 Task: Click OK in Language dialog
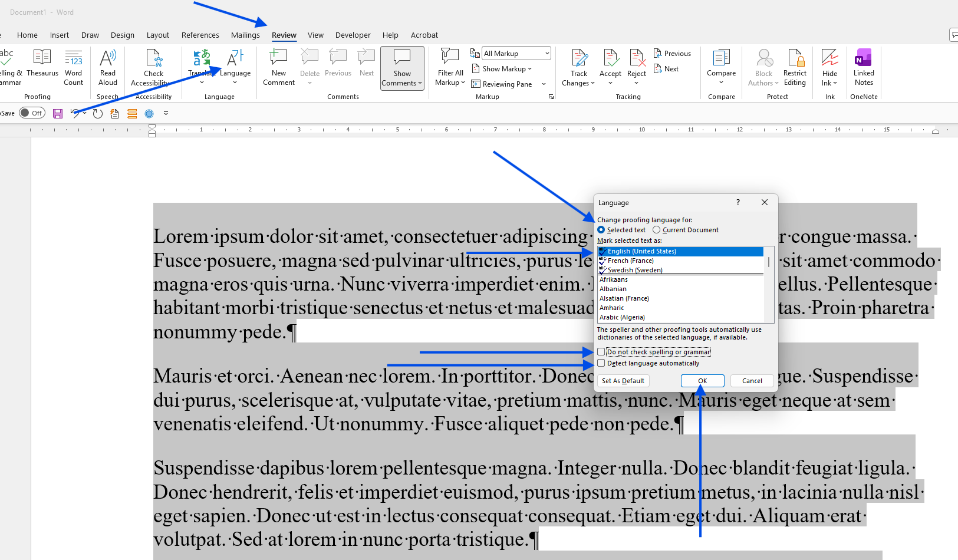pyautogui.click(x=703, y=381)
